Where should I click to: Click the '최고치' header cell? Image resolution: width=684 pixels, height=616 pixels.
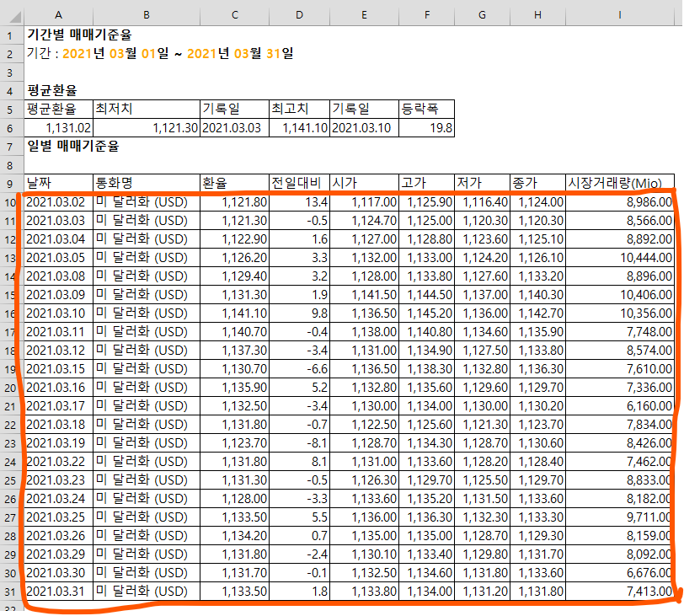pos(299,109)
